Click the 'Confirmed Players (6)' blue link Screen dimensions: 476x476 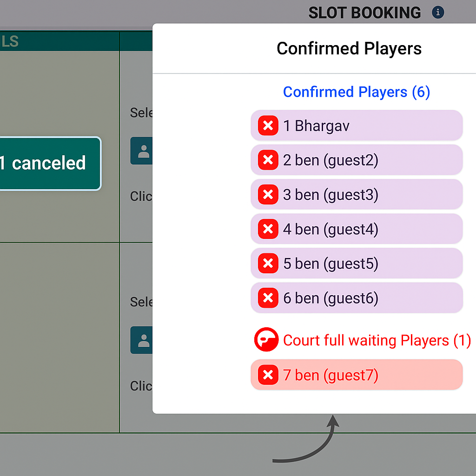(357, 92)
